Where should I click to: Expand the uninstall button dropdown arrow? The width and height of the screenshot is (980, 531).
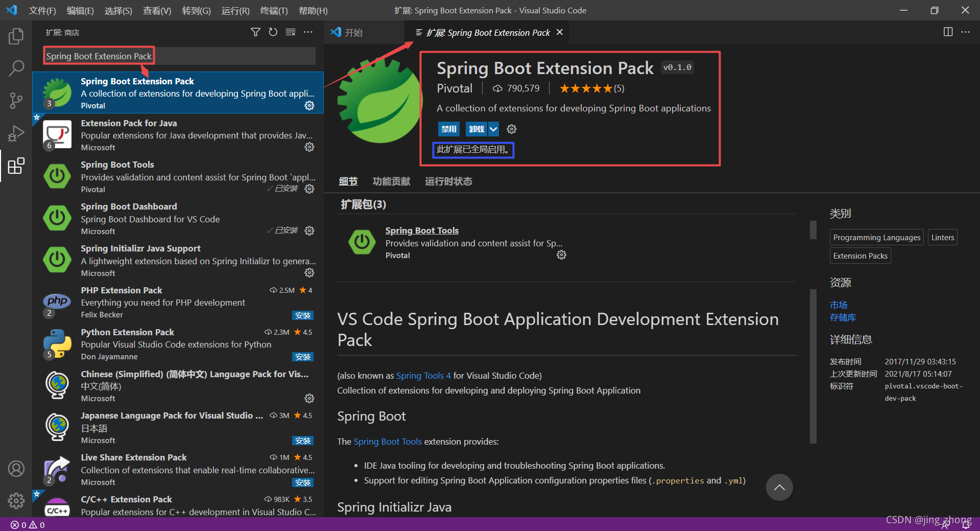click(493, 129)
